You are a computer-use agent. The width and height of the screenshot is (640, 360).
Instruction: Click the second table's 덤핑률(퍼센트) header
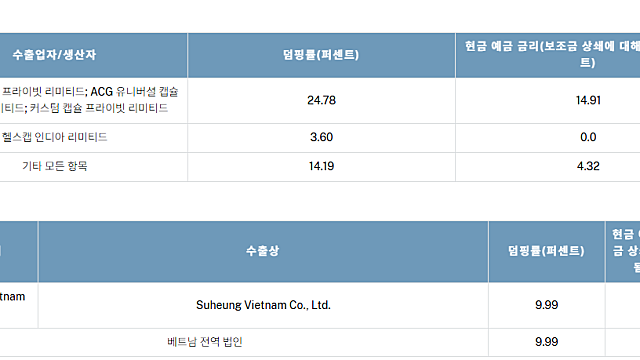point(547,251)
